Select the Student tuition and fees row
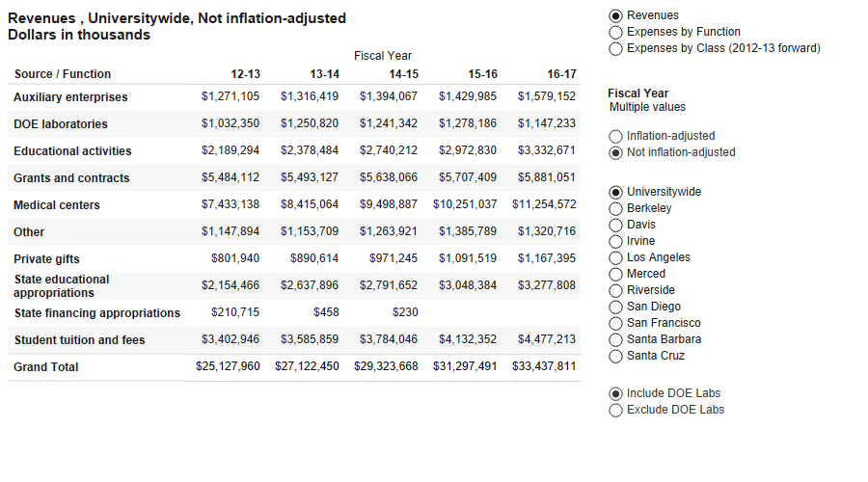The height and width of the screenshot is (482, 868). [x=77, y=340]
